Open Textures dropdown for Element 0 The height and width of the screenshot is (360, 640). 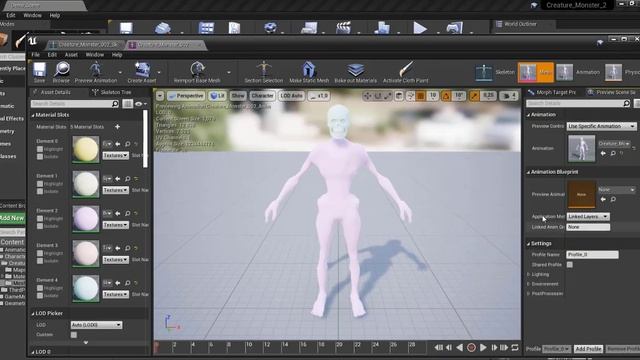click(116, 156)
